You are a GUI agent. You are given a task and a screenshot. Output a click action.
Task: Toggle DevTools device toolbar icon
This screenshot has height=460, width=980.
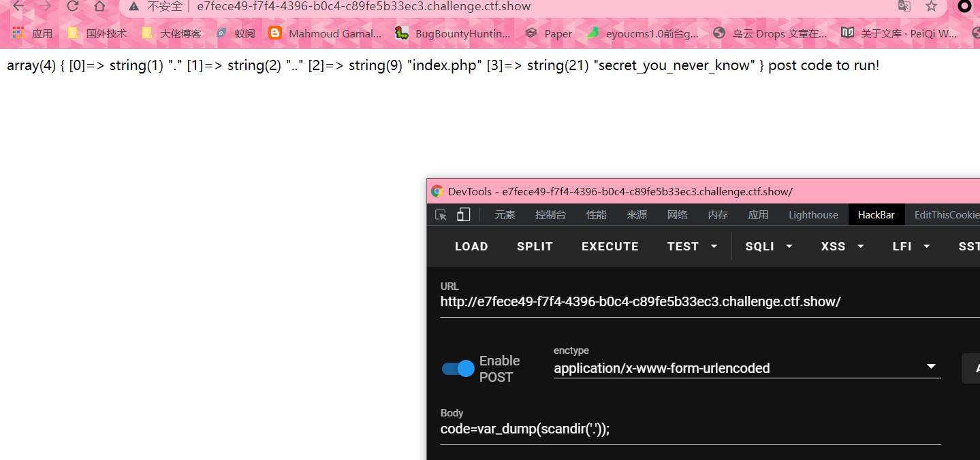tap(463, 215)
